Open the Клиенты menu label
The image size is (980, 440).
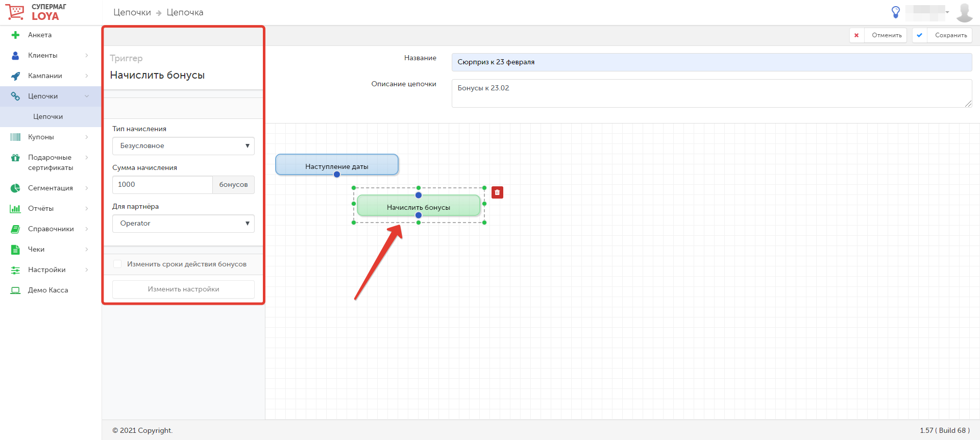point(43,56)
